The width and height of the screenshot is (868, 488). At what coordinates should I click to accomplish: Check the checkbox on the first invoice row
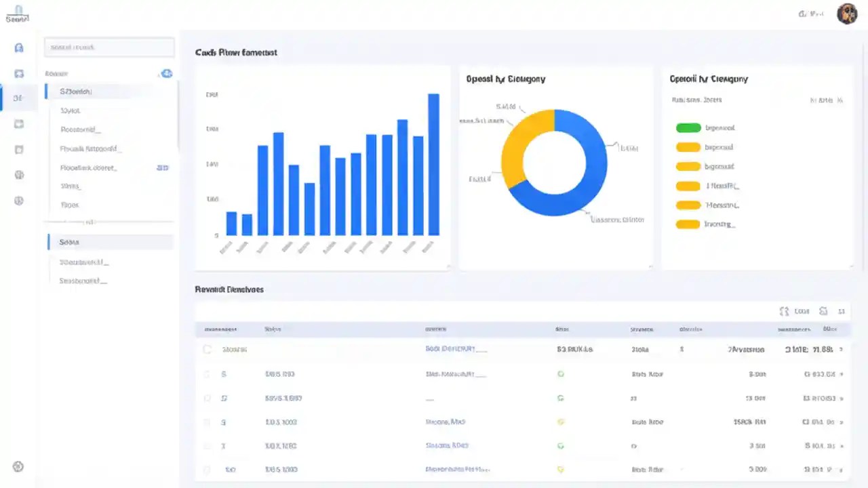coord(207,349)
